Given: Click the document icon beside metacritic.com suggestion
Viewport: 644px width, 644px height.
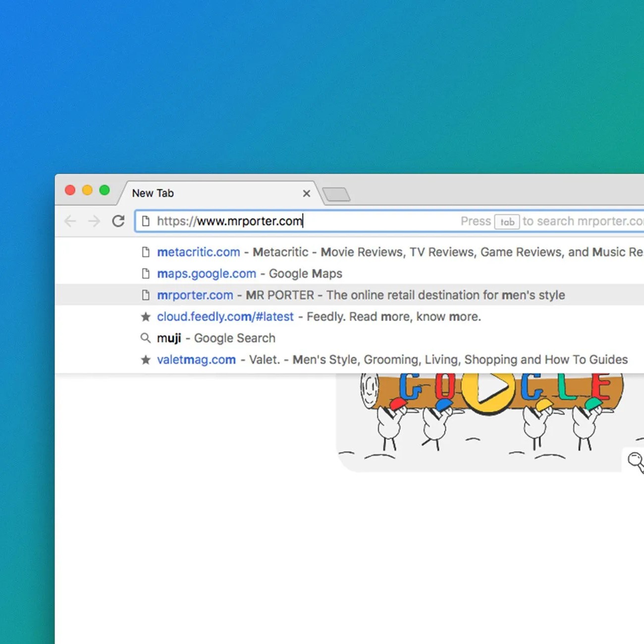Looking at the screenshot, I should pos(146,252).
